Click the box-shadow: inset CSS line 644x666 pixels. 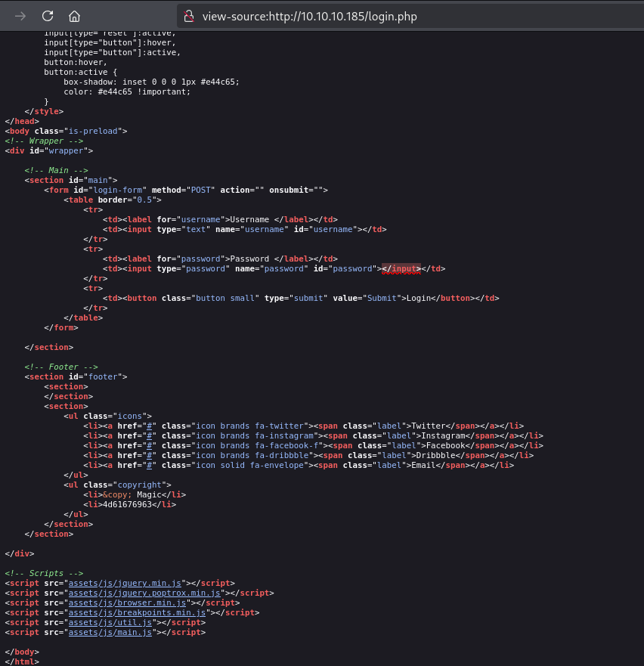point(152,82)
